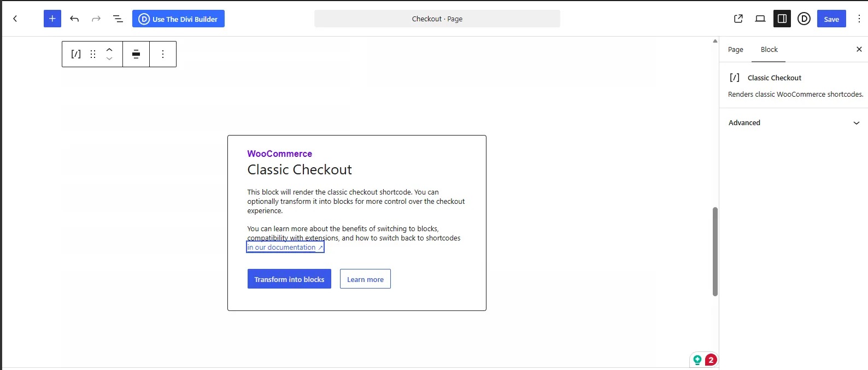Expand the Advanced panel
This screenshot has height=370, width=868.
pos(794,123)
